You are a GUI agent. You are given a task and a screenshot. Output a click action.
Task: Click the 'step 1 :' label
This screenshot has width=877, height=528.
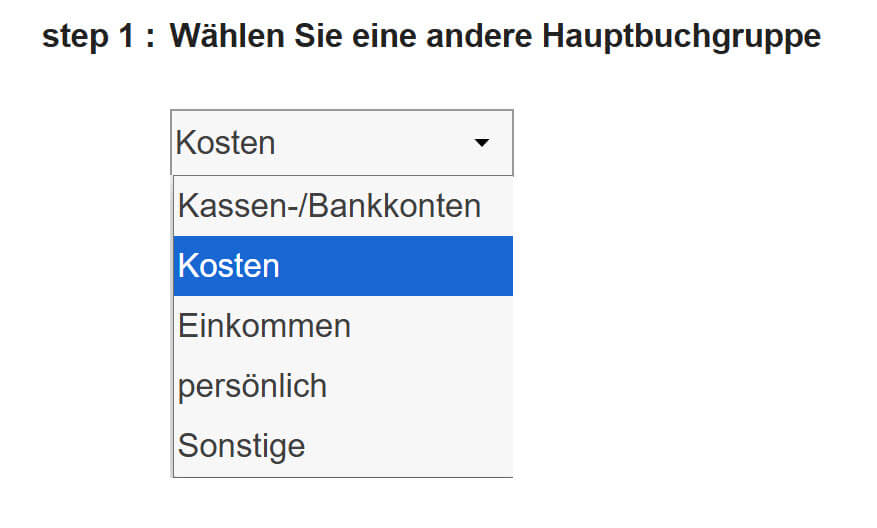pyautogui.click(x=98, y=37)
